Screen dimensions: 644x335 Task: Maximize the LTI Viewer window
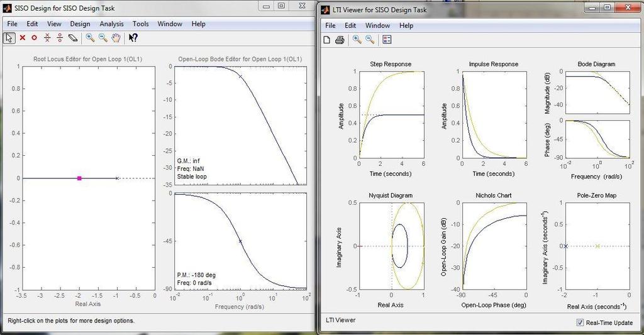tap(608, 7)
